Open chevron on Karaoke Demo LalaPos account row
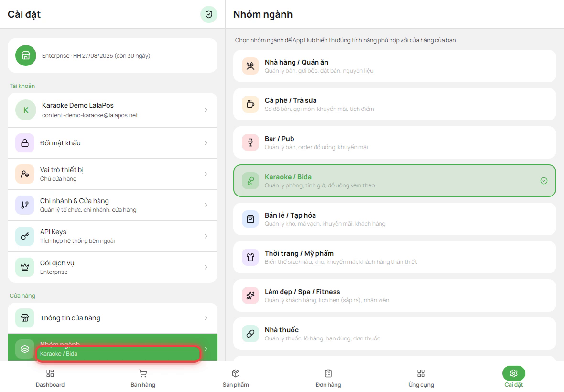The height and width of the screenshot is (392, 564). coord(206,110)
